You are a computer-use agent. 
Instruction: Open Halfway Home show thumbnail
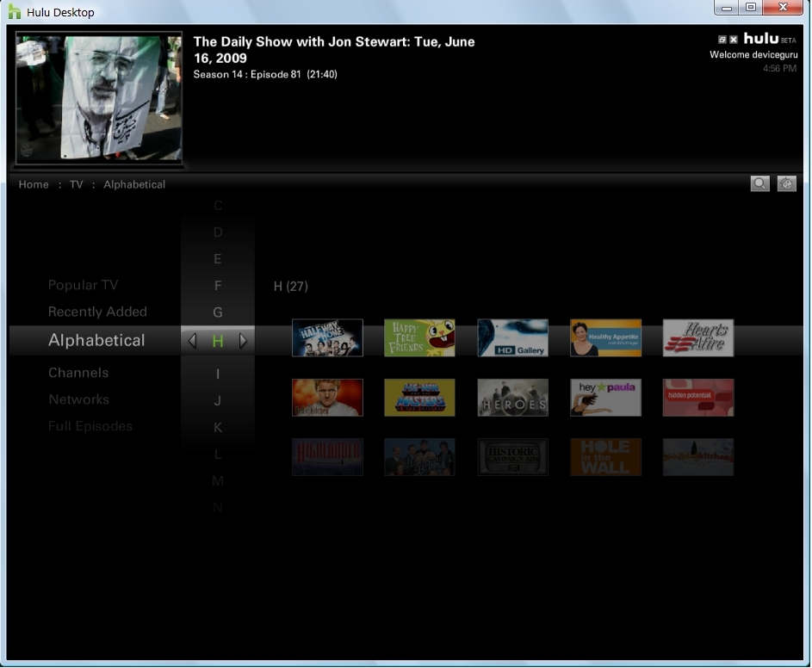click(327, 337)
